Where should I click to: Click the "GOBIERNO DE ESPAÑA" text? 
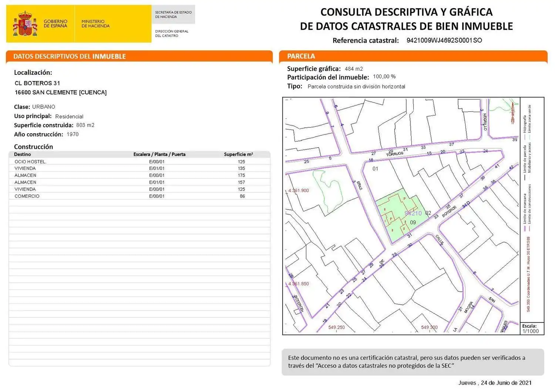55,24
